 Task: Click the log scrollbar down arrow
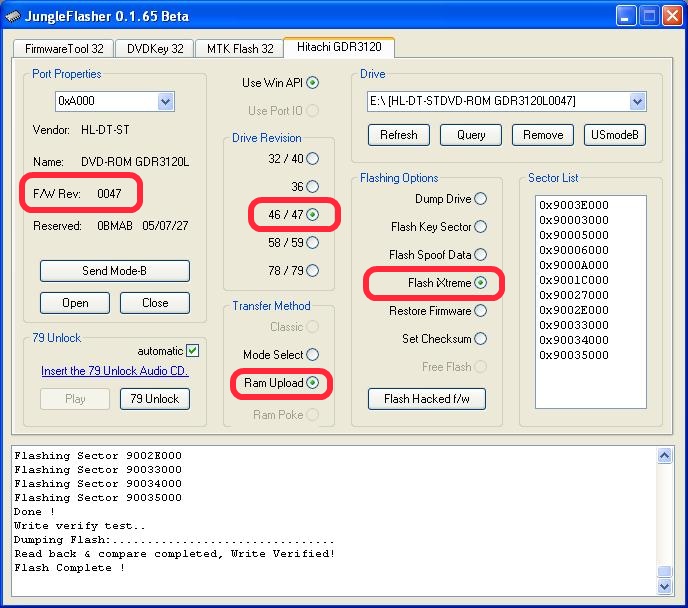[664, 586]
